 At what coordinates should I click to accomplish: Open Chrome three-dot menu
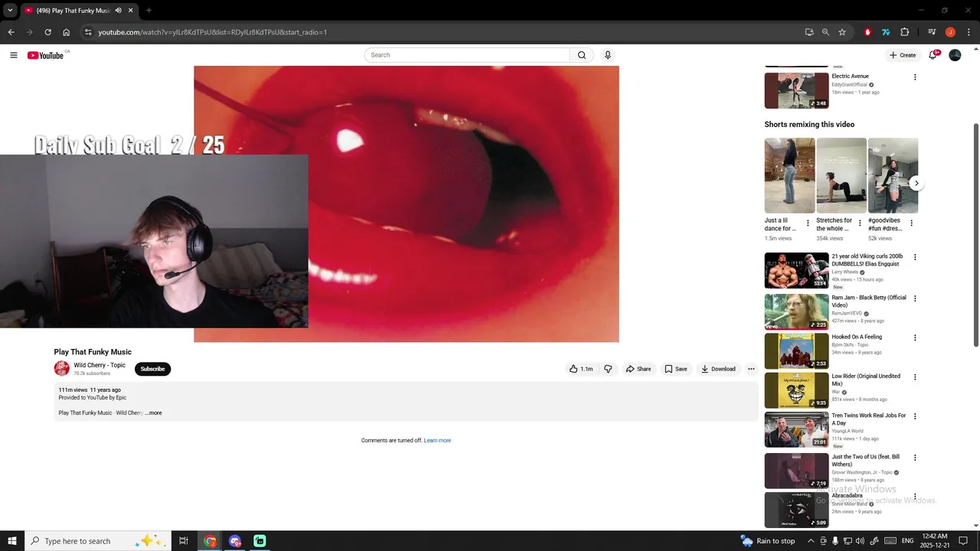pyautogui.click(x=967, y=32)
